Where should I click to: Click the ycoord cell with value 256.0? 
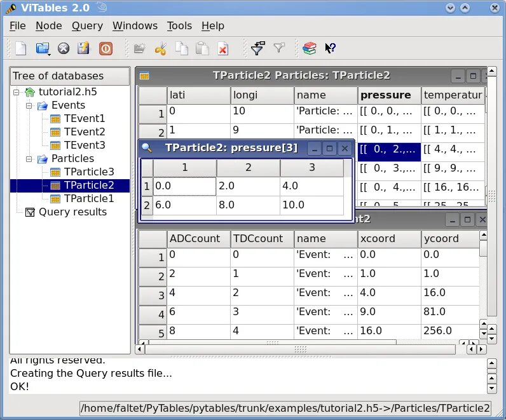(x=451, y=332)
